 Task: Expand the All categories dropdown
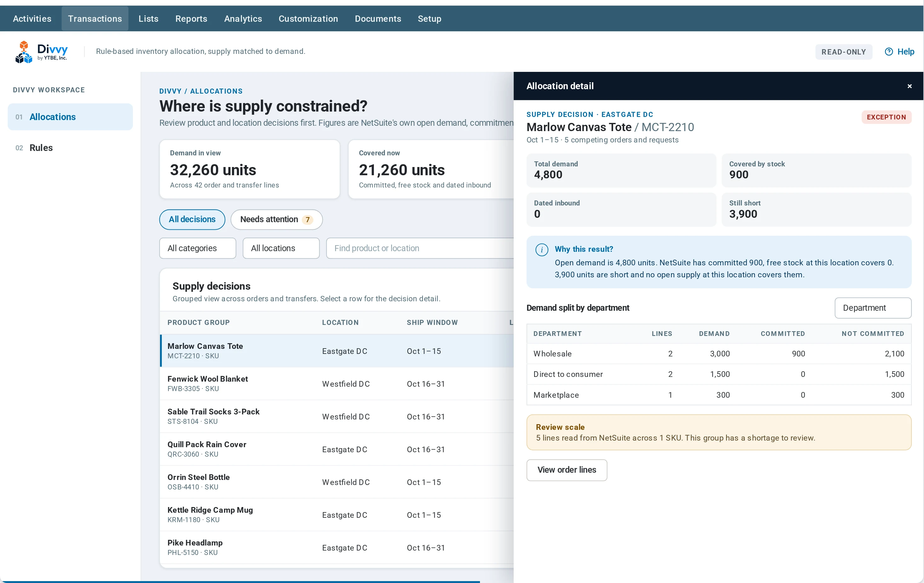click(x=197, y=248)
